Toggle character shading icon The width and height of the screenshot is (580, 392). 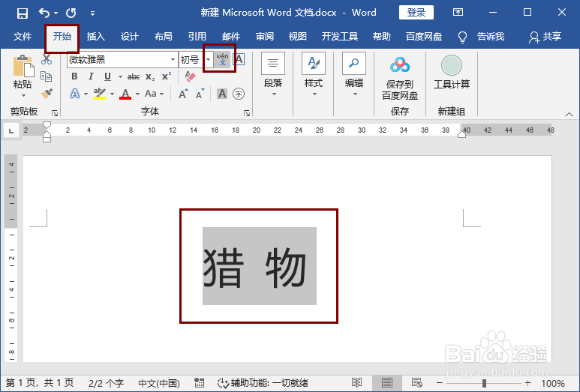[x=222, y=94]
